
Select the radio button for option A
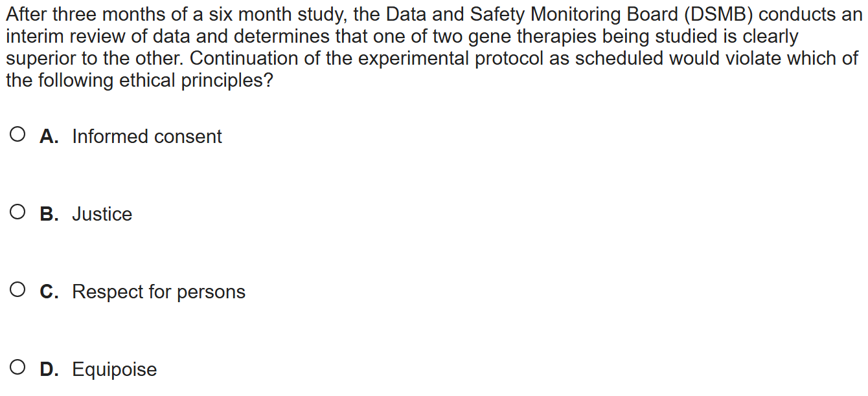pyautogui.click(x=18, y=135)
